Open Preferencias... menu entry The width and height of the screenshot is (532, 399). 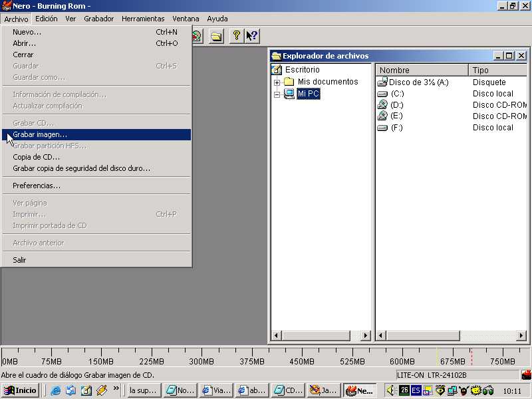37,186
